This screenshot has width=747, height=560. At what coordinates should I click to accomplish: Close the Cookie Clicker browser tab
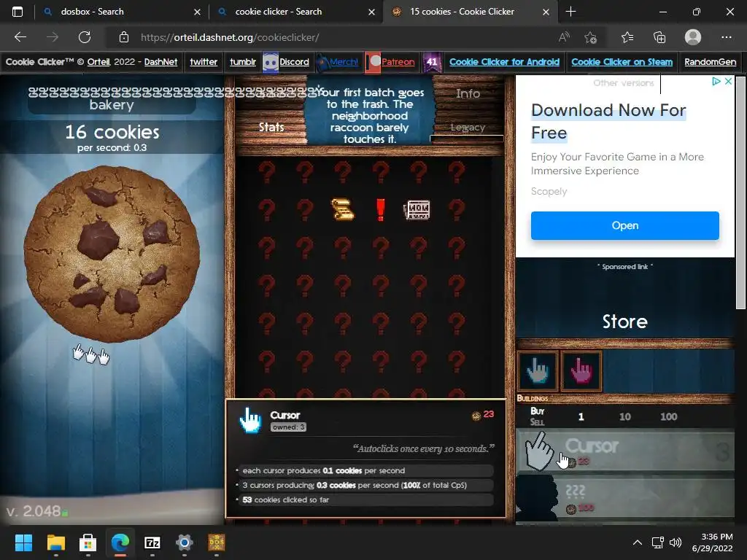546,12
